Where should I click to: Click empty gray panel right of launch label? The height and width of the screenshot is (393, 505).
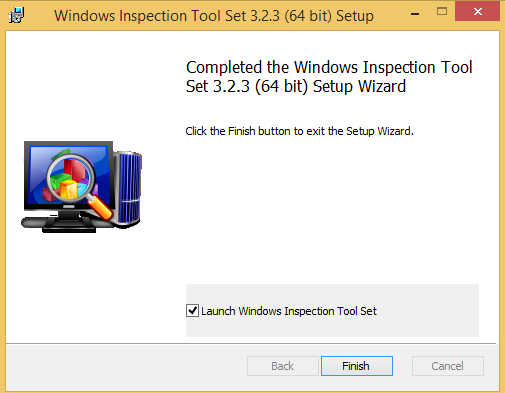(428, 311)
